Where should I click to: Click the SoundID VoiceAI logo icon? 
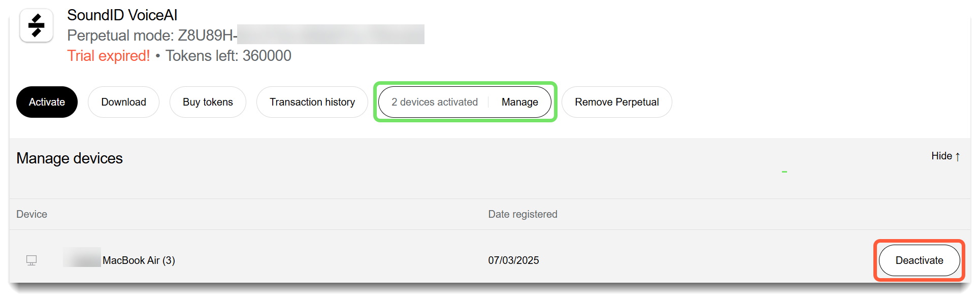point(36,25)
